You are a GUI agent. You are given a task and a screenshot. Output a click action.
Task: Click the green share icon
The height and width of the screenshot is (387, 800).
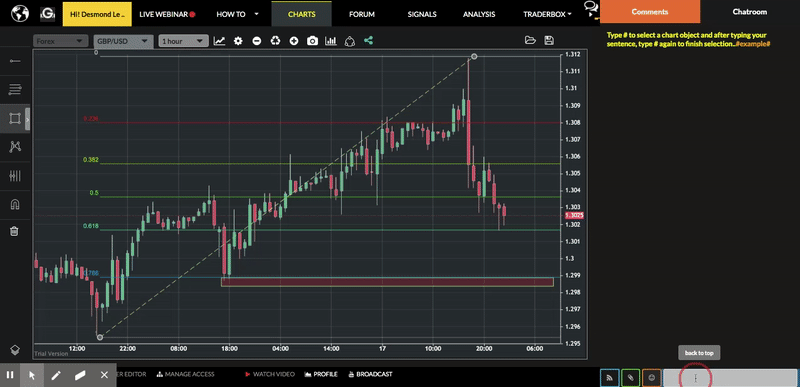[x=368, y=41]
